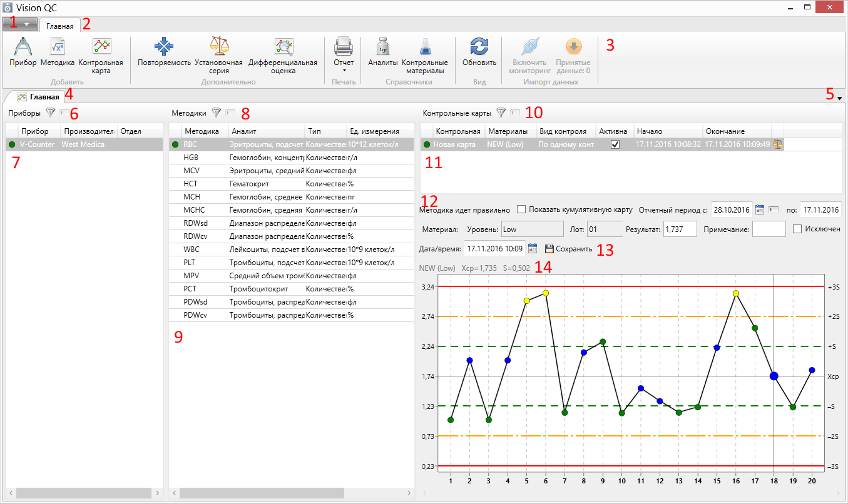The image size is (848, 504).
Task: Click the Результат input field
Action: [680, 229]
